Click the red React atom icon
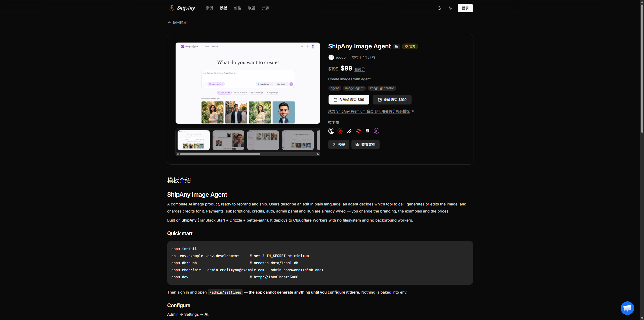 click(x=340, y=131)
